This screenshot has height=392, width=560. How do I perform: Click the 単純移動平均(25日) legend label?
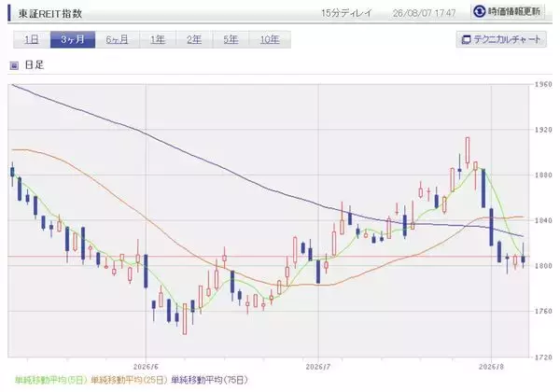click(x=129, y=380)
